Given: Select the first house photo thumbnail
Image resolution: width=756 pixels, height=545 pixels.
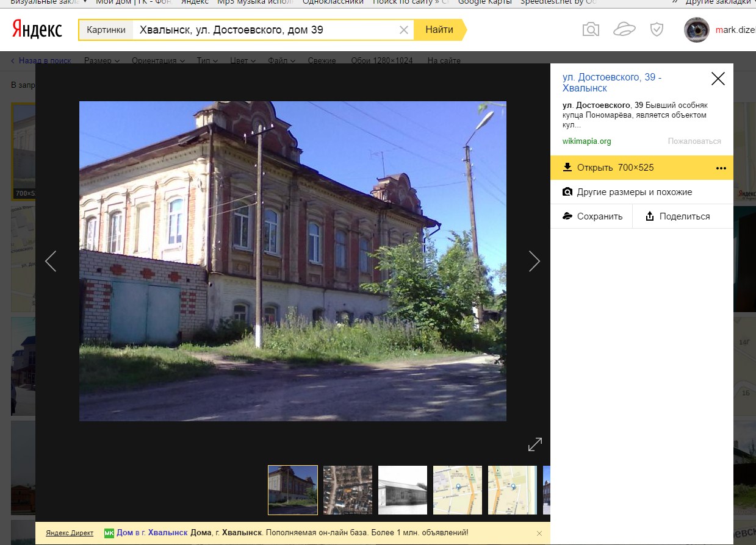Looking at the screenshot, I should [293, 490].
